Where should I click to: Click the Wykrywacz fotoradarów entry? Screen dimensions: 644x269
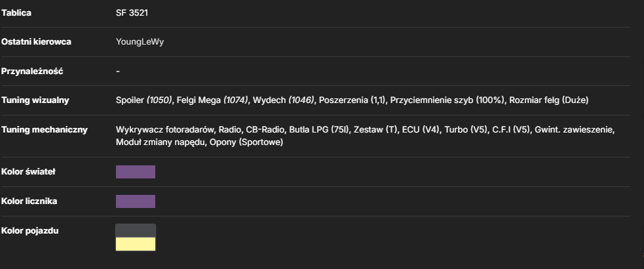point(164,130)
